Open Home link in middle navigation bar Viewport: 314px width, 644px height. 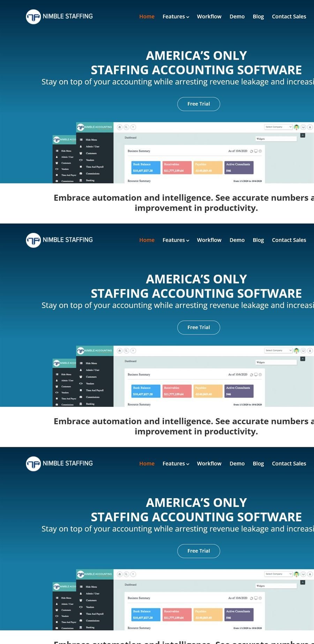[147, 240]
